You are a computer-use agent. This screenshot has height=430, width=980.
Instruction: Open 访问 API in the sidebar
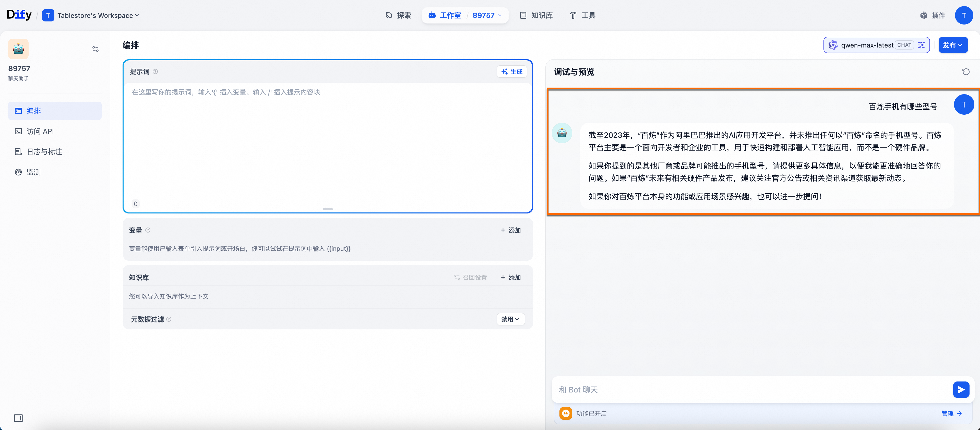55,131
